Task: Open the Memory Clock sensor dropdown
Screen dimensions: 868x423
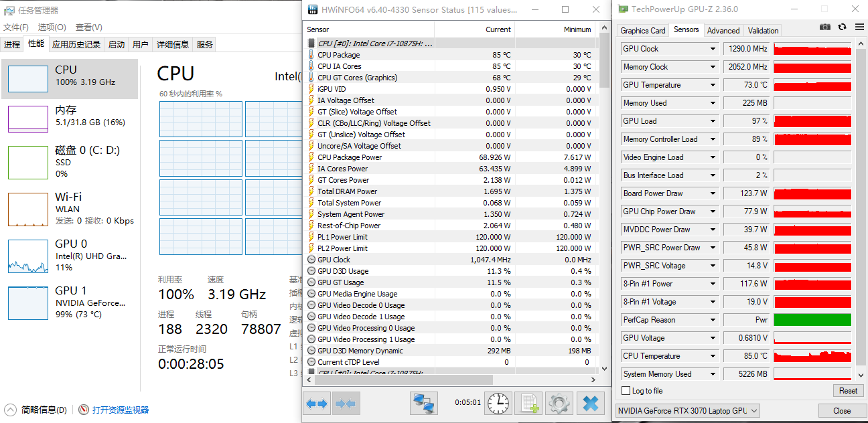Action: pos(713,67)
